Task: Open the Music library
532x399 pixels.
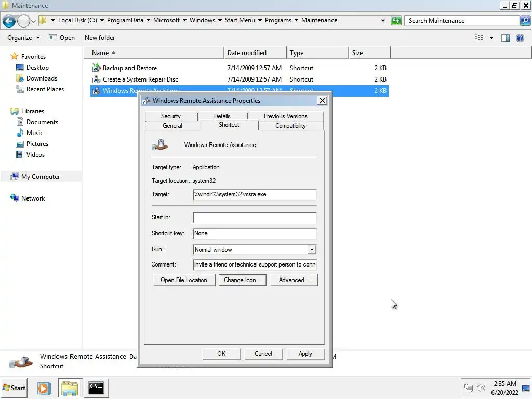Action: coord(35,132)
